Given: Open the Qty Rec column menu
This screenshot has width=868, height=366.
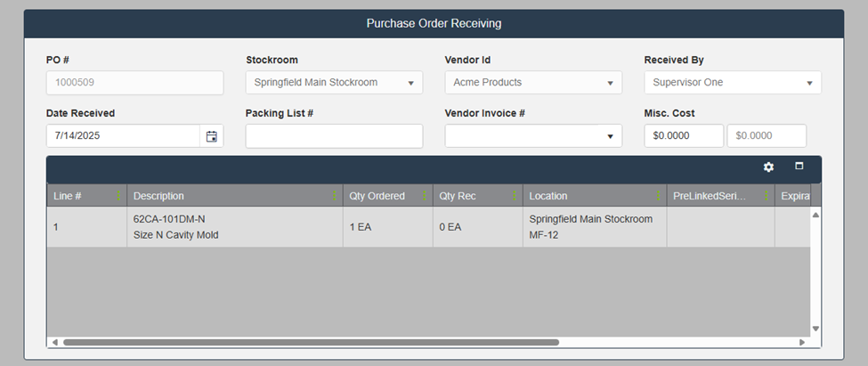Looking at the screenshot, I should click(515, 196).
